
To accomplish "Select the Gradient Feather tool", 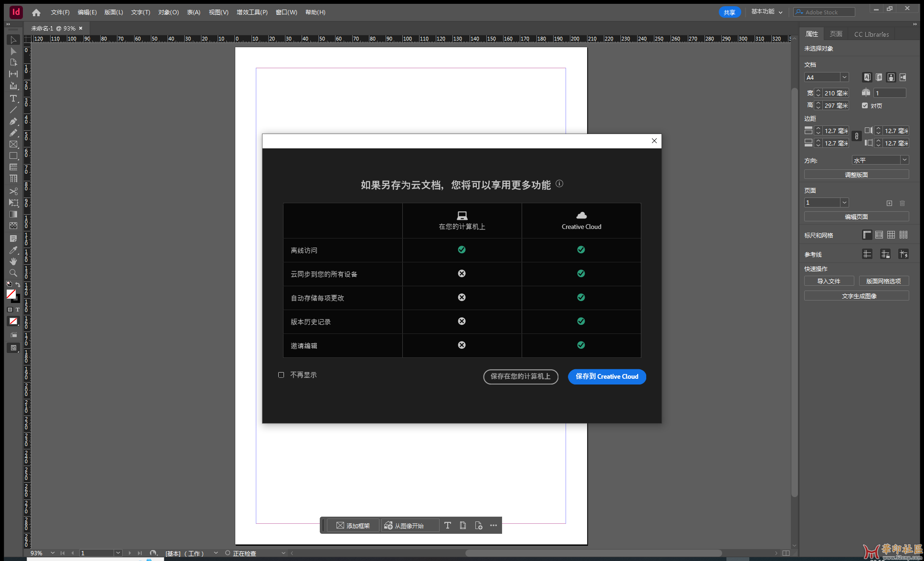I will click(13, 226).
